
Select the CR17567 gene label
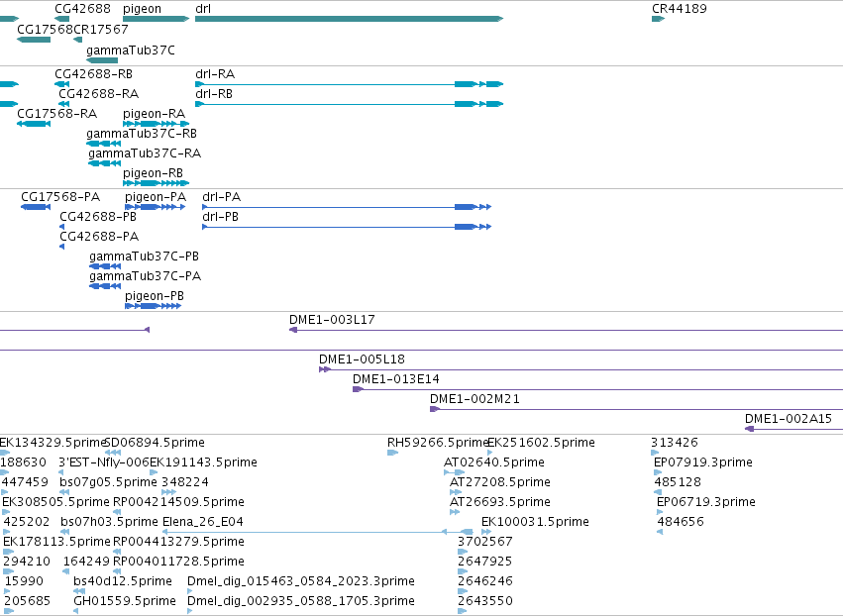pyautogui.click(x=100, y=30)
